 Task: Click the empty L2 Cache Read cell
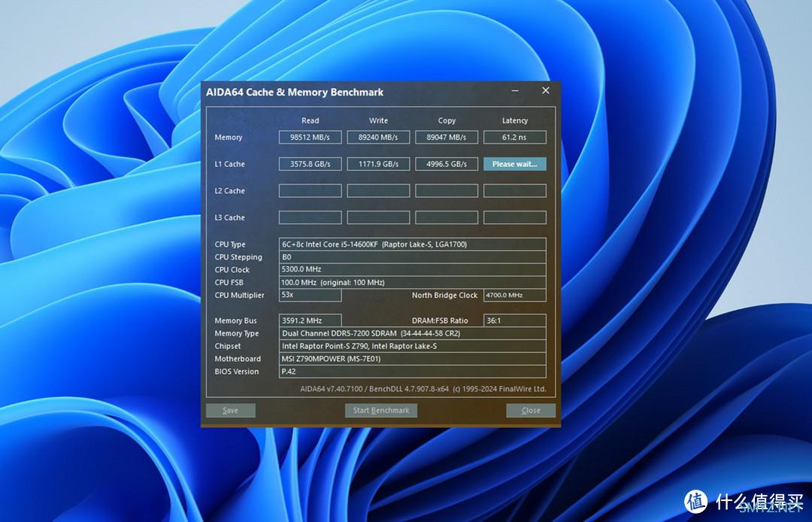[x=311, y=190]
